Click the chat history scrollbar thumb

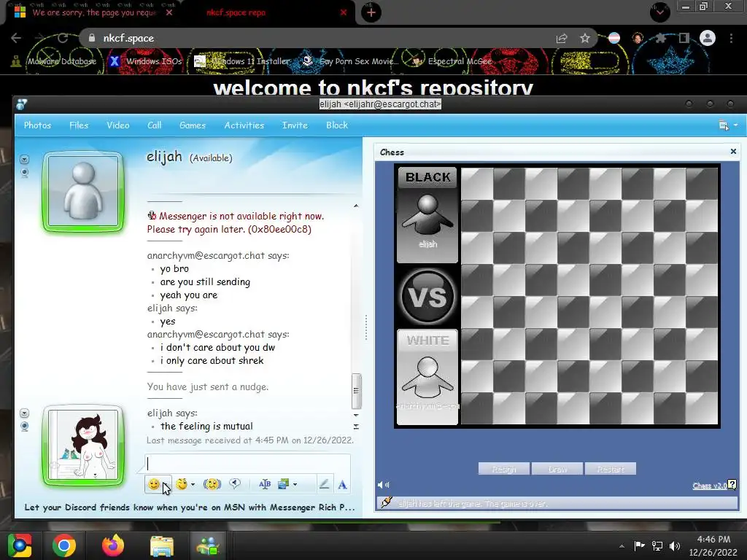point(356,391)
